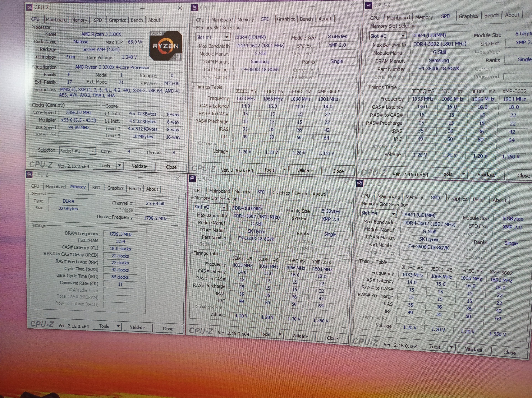Click the CPU-Z icon in the AMD Ryzen window title bar
Screen dimensions: 532x398
29,7
